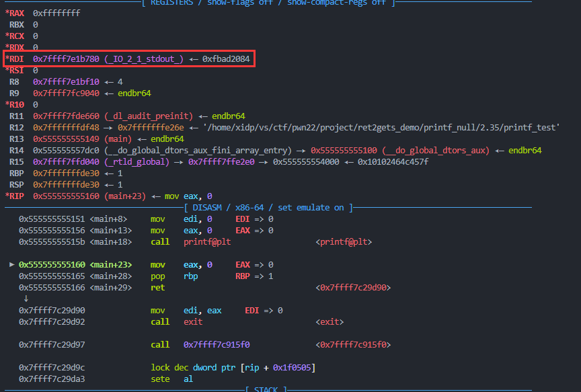Select address 0x7ffff7c29d90 in disassembly
581x392 pixels.
pos(52,311)
